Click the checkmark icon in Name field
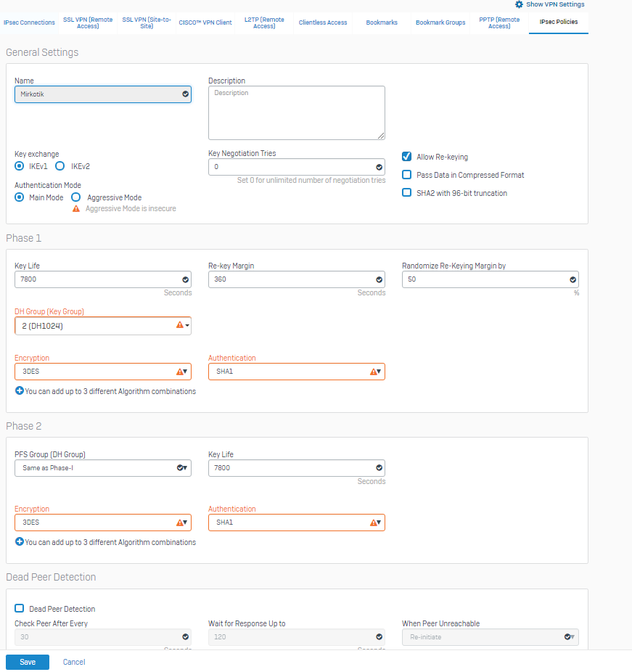Image resolution: width=632 pixels, height=672 pixels. click(185, 94)
